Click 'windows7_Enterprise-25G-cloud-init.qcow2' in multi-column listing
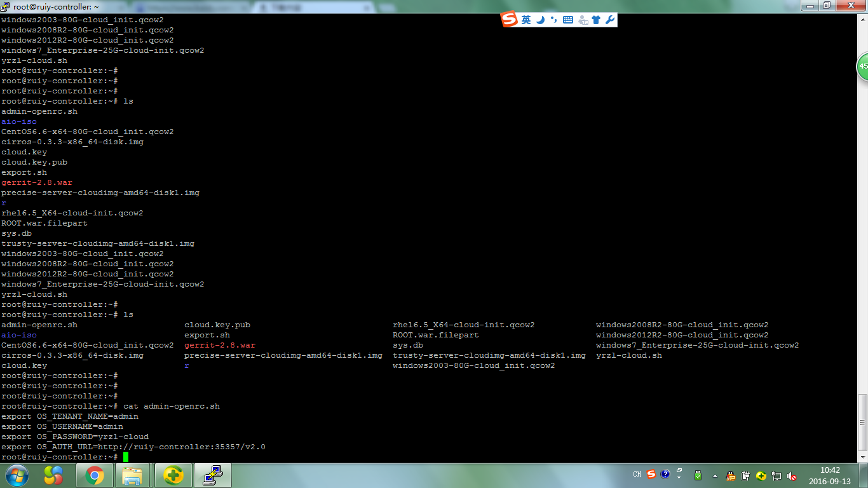868x488 pixels. 698,345
